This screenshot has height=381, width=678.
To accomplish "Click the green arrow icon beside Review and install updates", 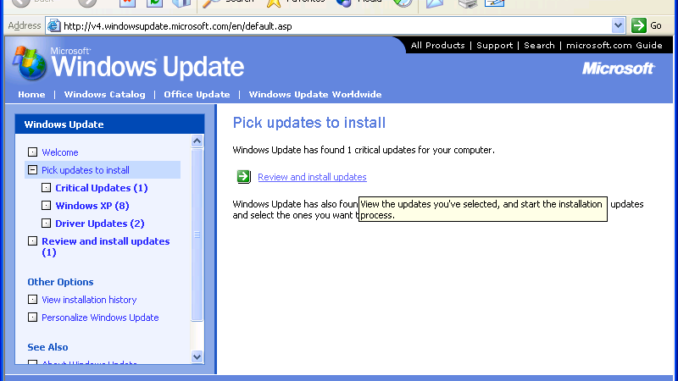I will point(243,176).
